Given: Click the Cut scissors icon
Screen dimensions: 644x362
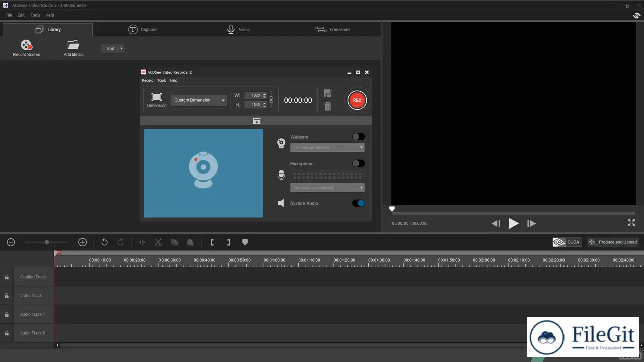Looking at the screenshot, I should tap(158, 242).
